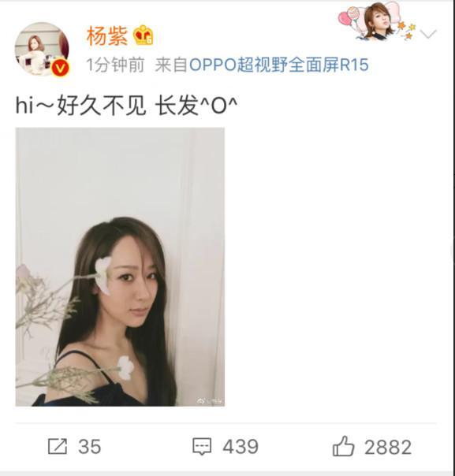Screen dimensions: 455x476
Task: Open 杨紫's profile avatar picture
Action: click(x=42, y=49)
